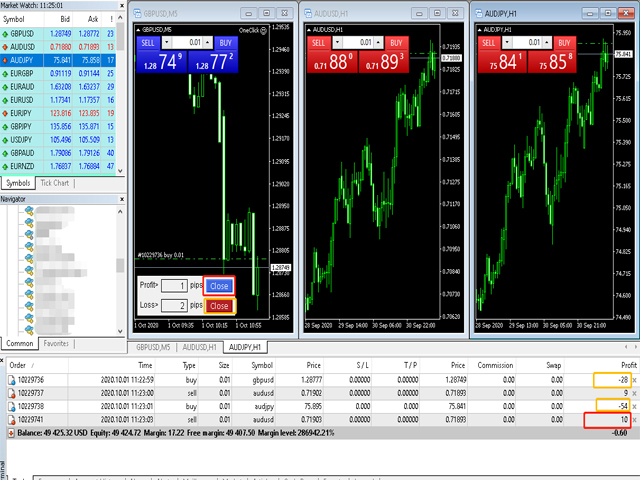This screenshot has height=480, width=640.
Task: Select EURJPY row in Market Watch
Action: [x=58, y=113]
